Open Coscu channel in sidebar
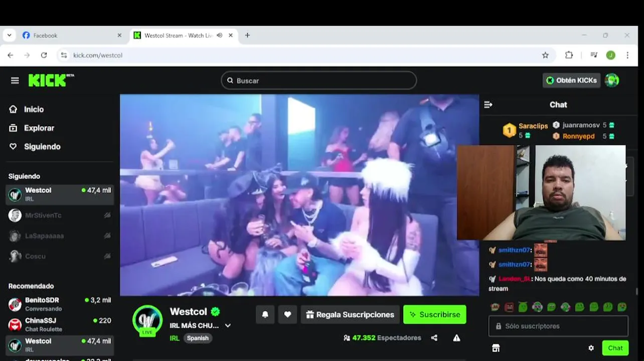The width and height of the screenshot is (644, 361). (x=60, y=256)
